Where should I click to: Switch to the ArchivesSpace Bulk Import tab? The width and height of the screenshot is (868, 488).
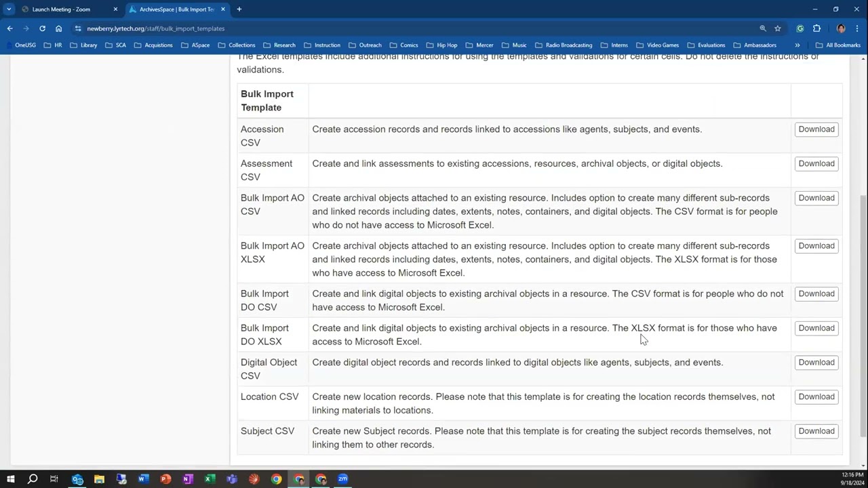[176, 9]
